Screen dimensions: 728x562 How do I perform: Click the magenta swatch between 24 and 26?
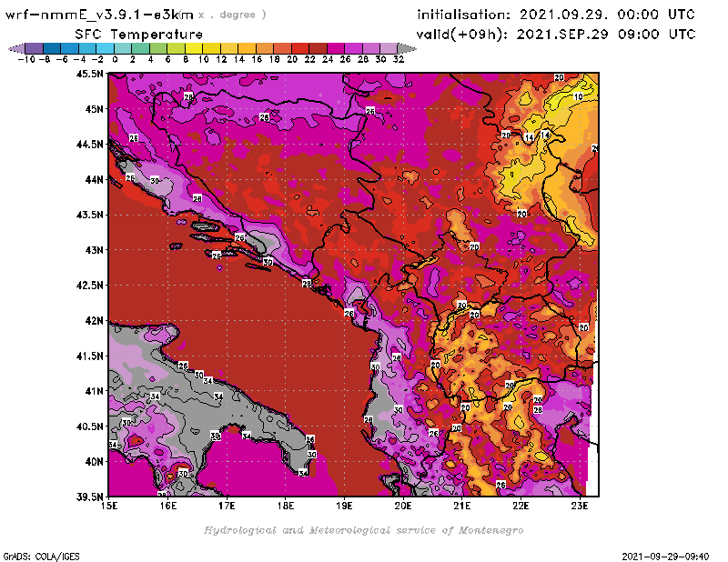(336, 49)
